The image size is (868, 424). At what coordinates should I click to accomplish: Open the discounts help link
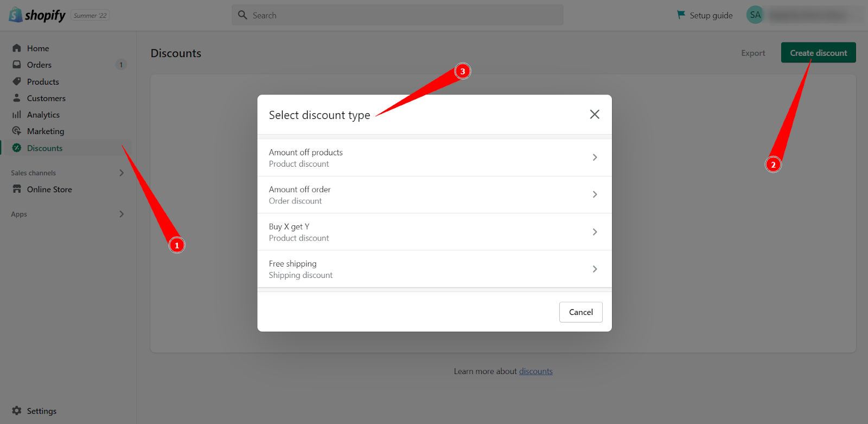(535, 371)
